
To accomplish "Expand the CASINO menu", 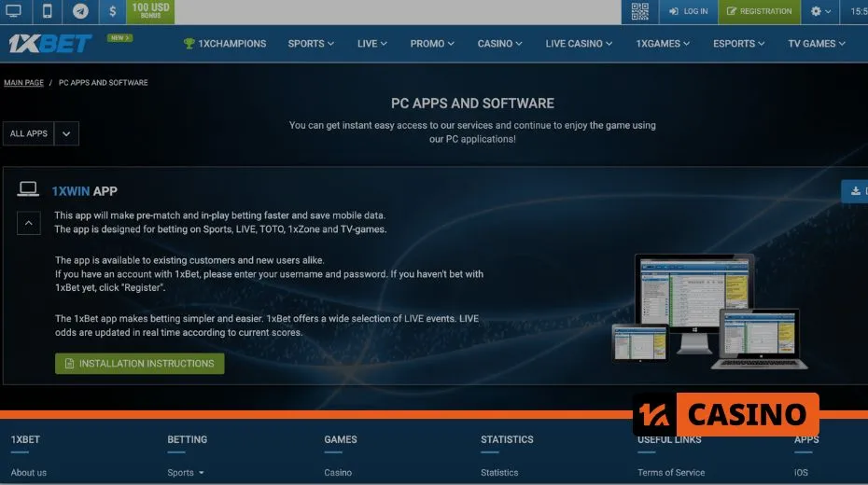I will 499,43.
